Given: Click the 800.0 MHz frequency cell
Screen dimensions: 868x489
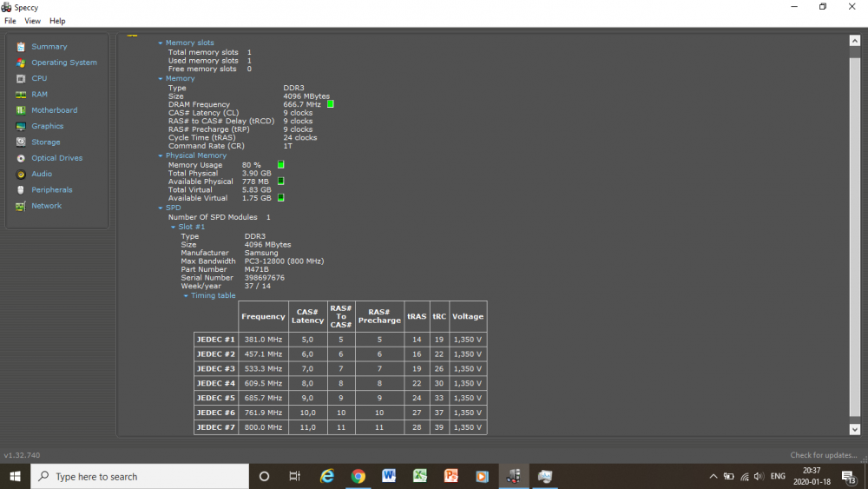Looking at the screenshot, I should point(264,427).
